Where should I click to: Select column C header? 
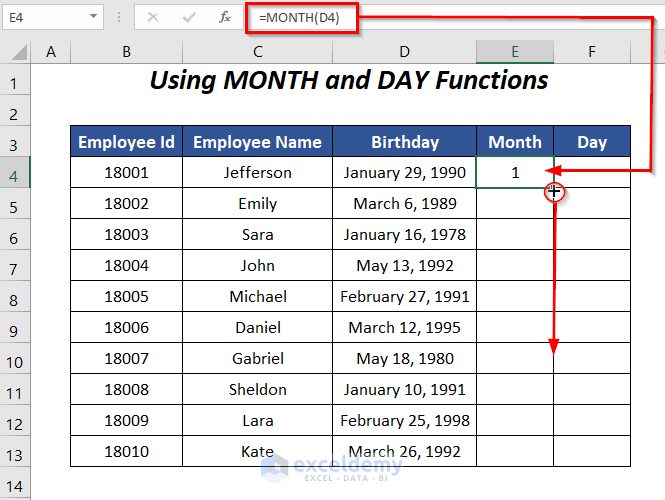coord(257,52)
